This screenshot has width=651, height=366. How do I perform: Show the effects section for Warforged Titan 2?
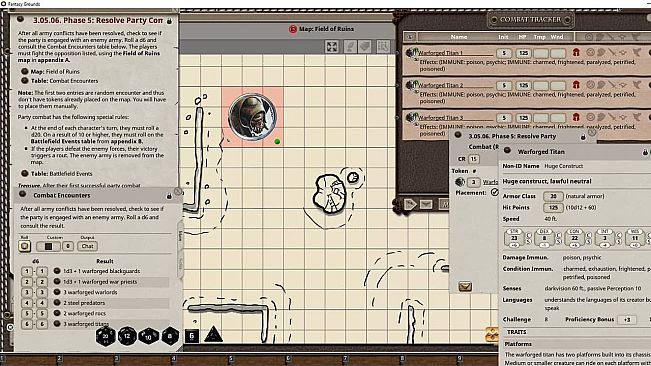coord(636,85)
